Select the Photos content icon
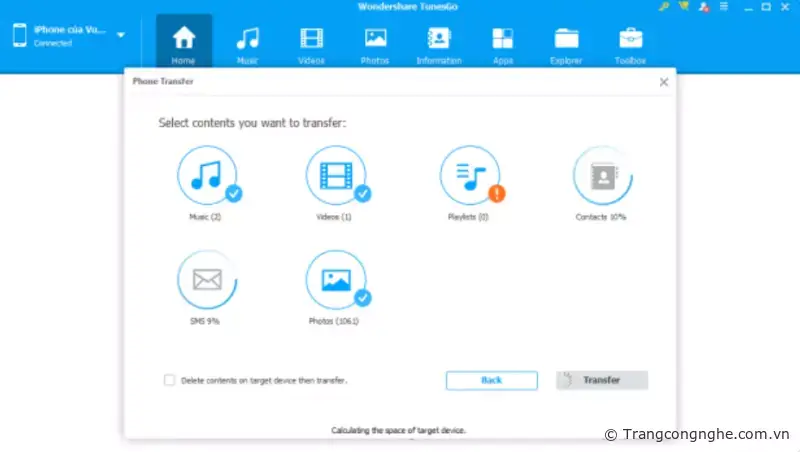Screen dimensions: 800x452 pyautogui.click(x=336, y=280)
